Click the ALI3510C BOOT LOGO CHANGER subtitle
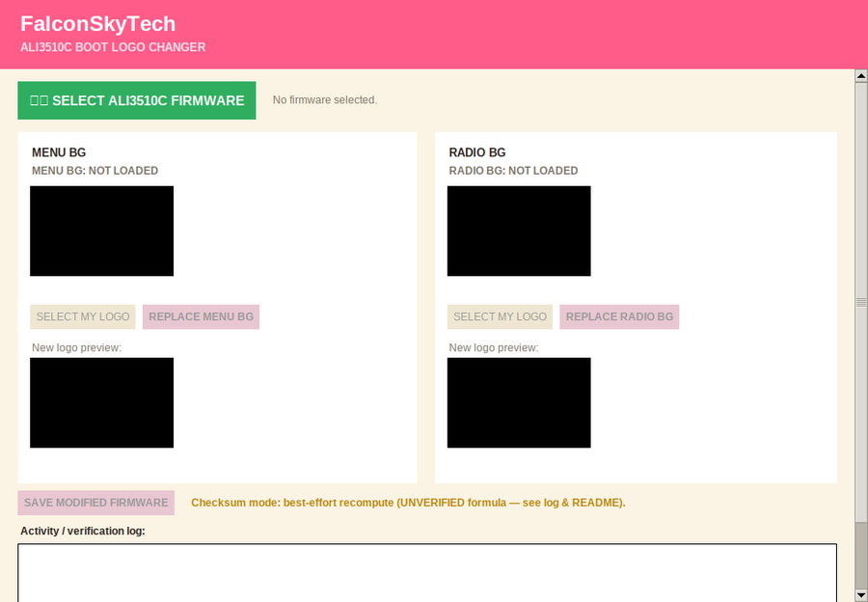 pos(113,47)
